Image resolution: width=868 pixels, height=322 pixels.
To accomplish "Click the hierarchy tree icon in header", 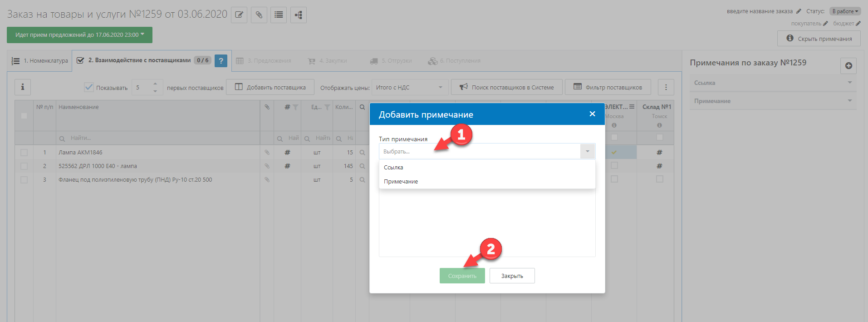I will tap(298, 15).
